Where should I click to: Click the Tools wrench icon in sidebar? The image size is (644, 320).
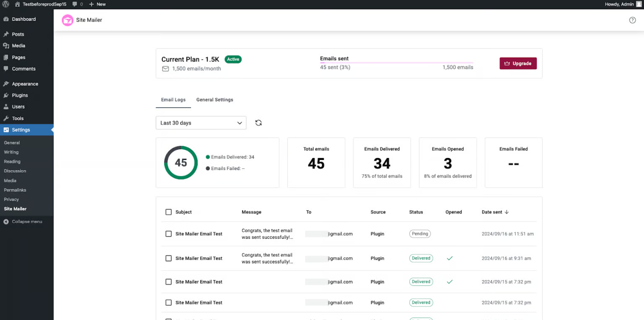[x=6, y=119]
